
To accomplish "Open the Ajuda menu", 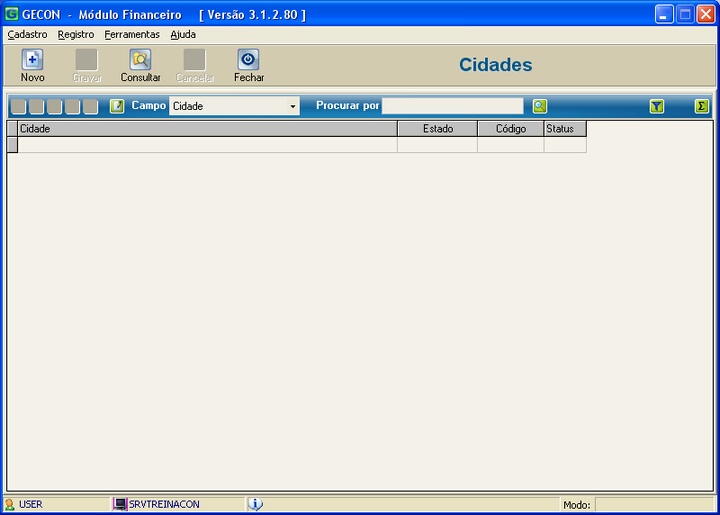I will (183, 34).
